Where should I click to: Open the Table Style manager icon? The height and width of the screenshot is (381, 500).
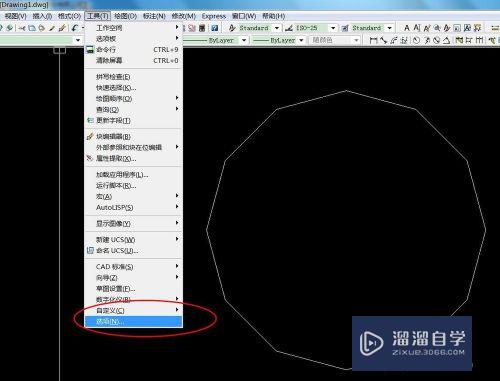[x=345, y=28]
